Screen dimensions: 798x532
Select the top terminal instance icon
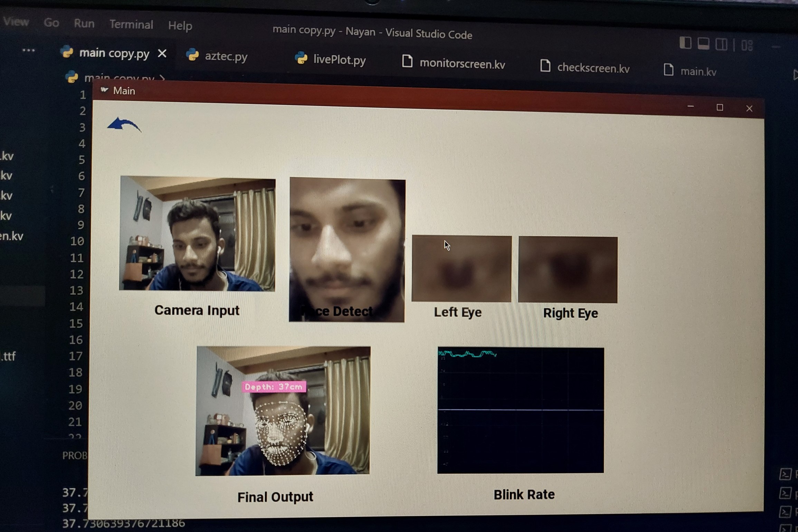click(785, 474)
